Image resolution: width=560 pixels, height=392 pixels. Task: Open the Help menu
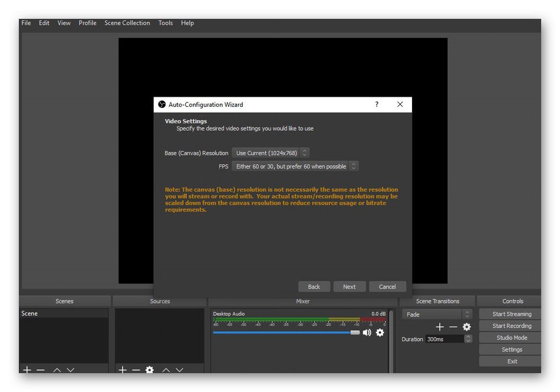[187, 23]
